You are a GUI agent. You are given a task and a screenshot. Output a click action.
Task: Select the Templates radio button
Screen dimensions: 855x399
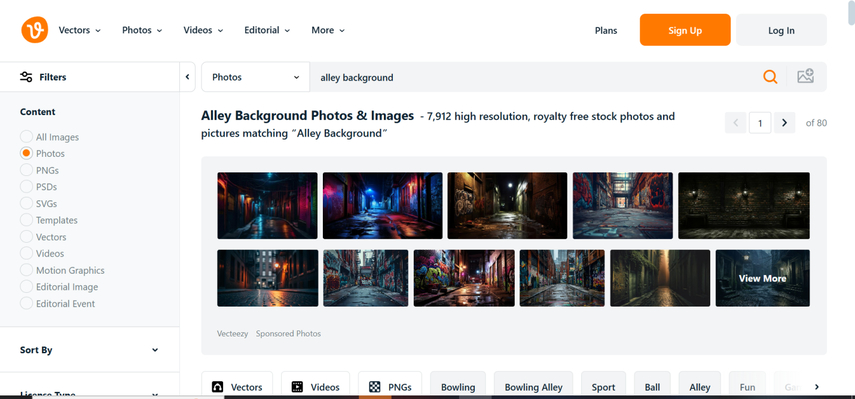[x=26, y=220]
